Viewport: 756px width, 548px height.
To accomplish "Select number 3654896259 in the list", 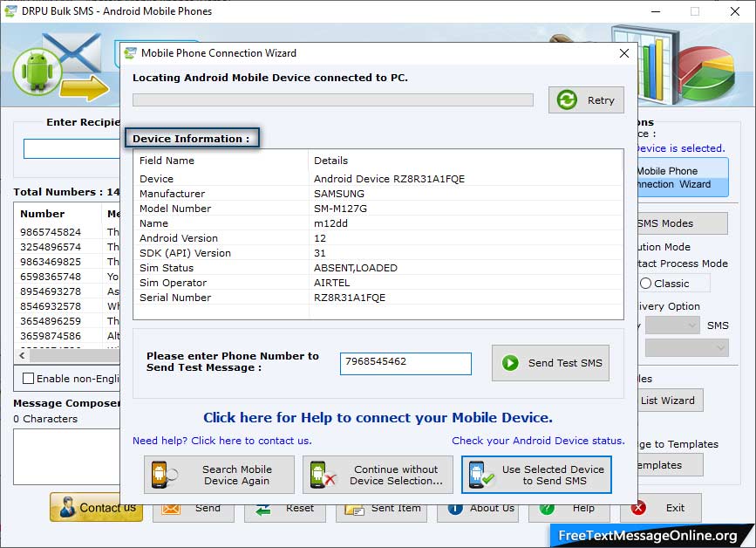I will (x=51, y=321).
